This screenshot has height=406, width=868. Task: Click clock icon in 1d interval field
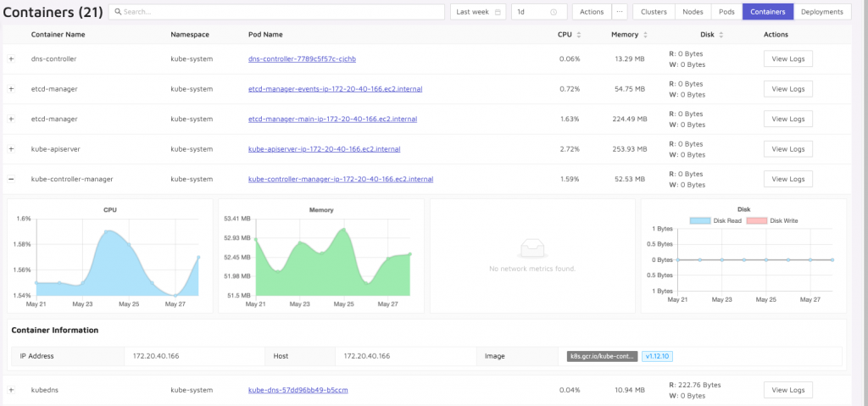(554, 12)
